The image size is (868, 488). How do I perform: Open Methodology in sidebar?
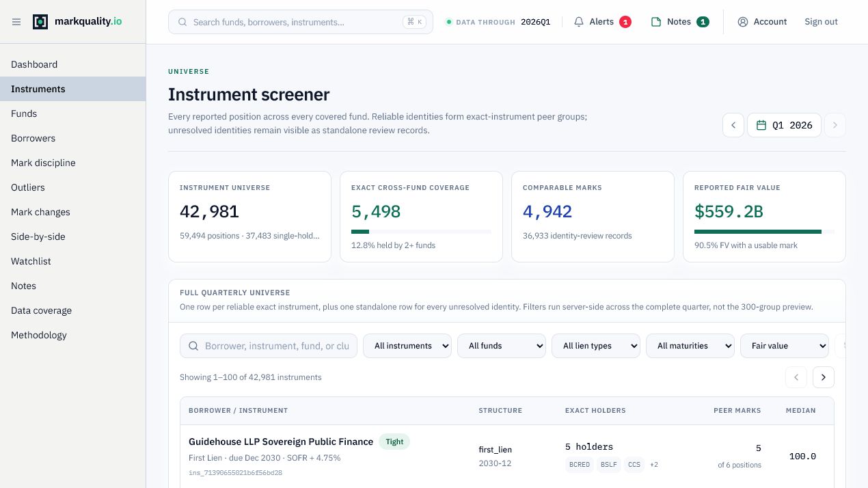click(73, 335)
